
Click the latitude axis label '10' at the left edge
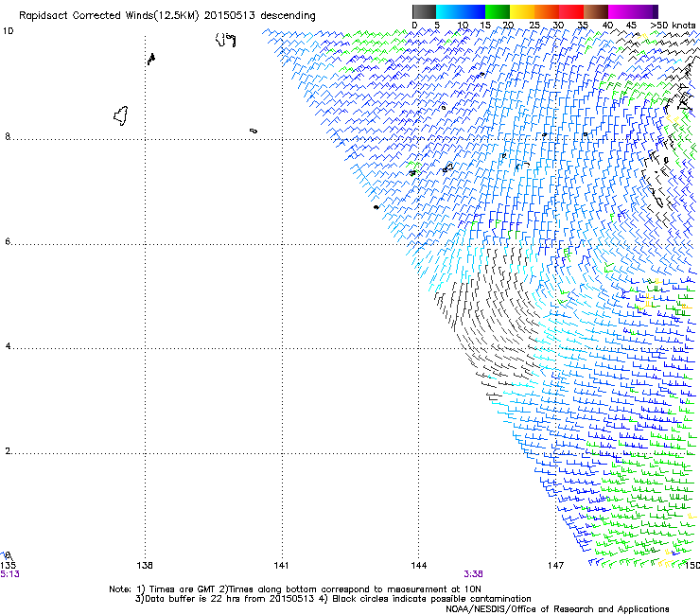(x=8, y=31)
